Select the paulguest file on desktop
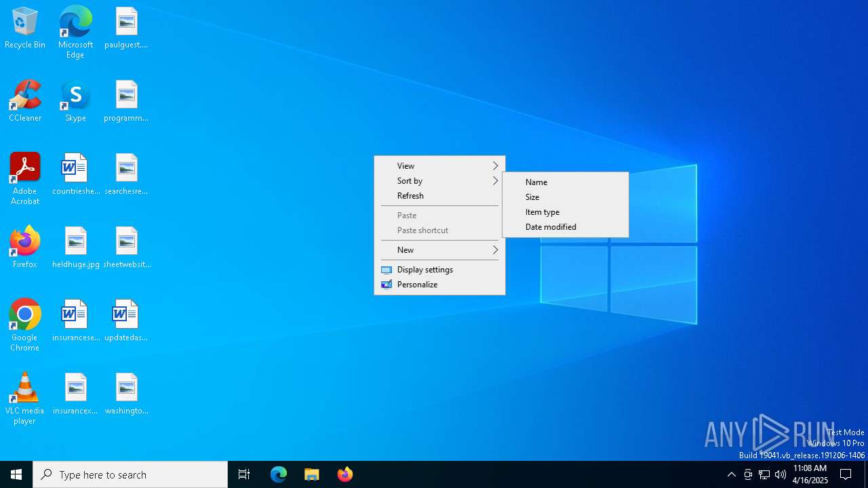 click(x=126, y=28)
